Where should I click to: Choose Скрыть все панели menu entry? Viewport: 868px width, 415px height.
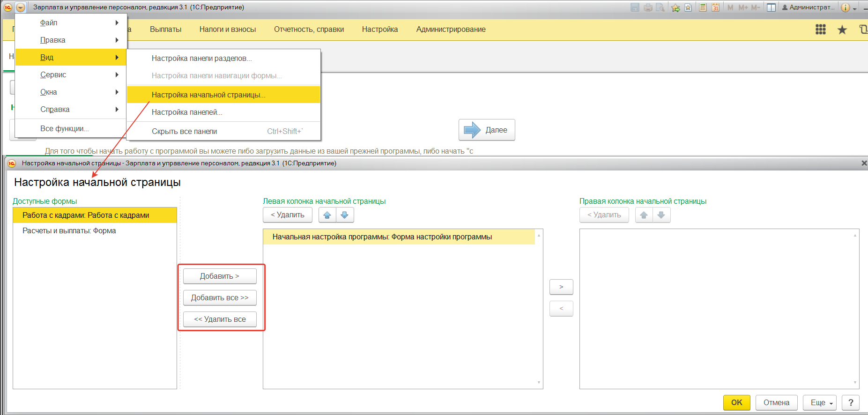point(223,131)
